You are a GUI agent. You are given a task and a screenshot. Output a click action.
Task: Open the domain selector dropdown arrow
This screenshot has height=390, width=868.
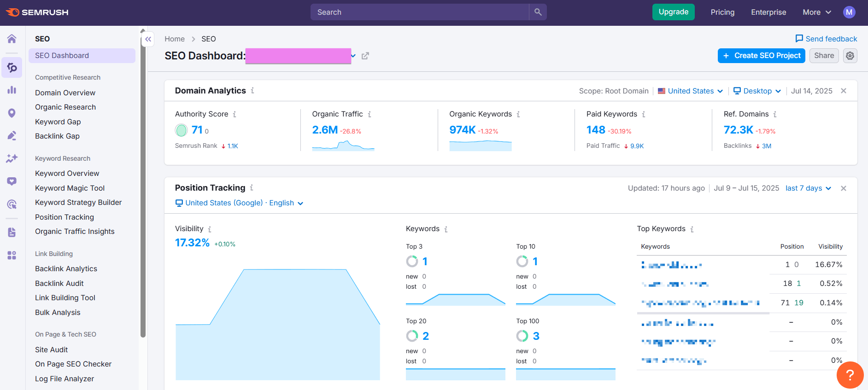(x=353, y=56)
